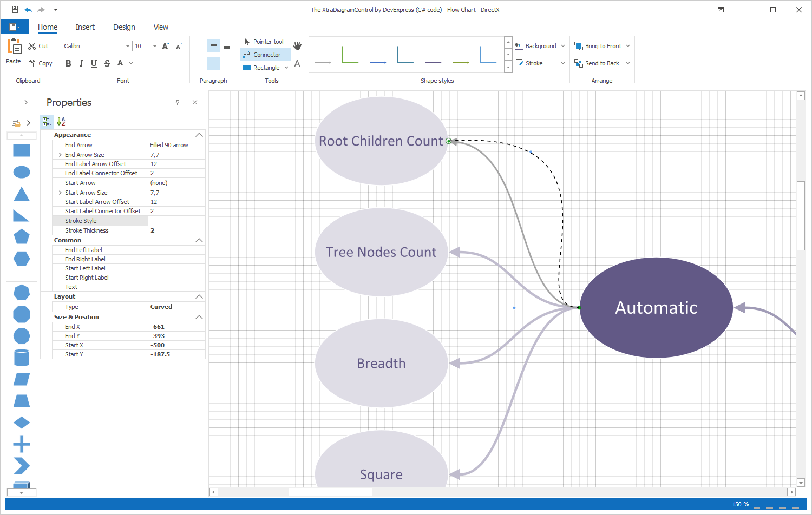Image resolution: width=812 pixels, height=515 pixels.
Task: Select the Cylinder shape in the sidebar
Action: pyautogui.click(x=21, y=357)
